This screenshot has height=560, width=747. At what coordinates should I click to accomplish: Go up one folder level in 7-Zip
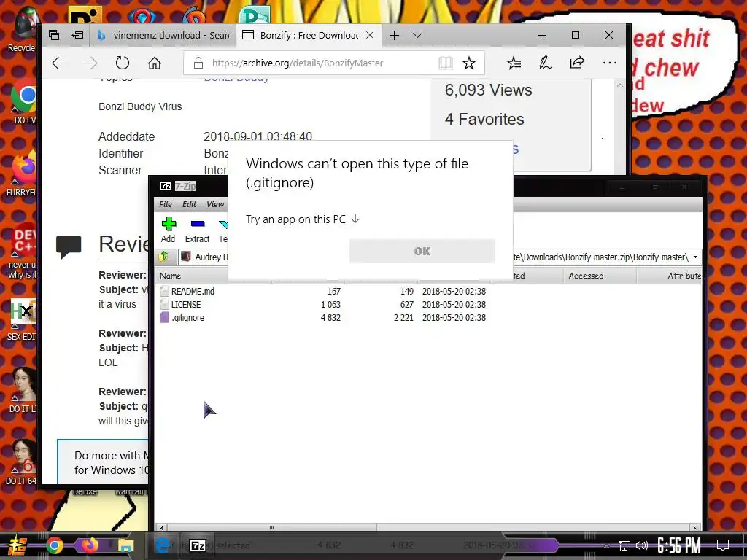pyautogui.click(x=163, y=257)
